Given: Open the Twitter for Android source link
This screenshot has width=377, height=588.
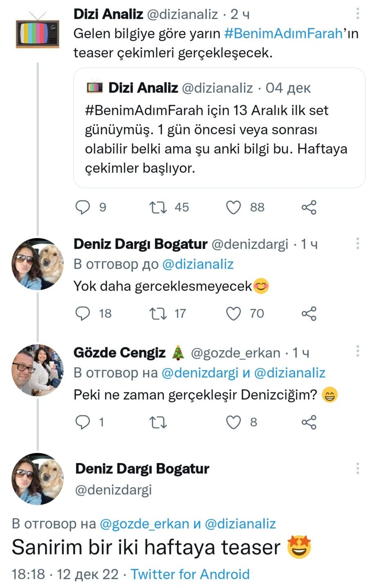Looking at the screenshot, I should (x=190, y=574).
